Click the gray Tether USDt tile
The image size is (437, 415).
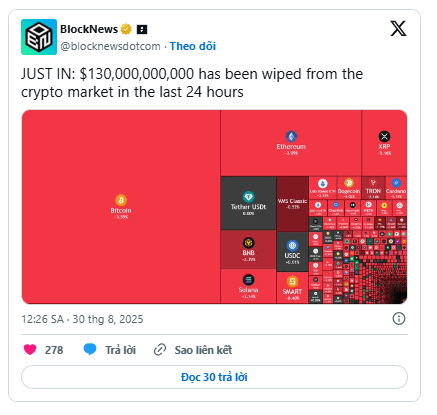(248, 203)
